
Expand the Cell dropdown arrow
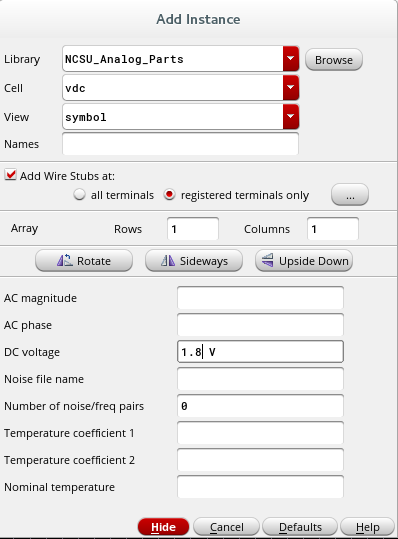(291, 88)
